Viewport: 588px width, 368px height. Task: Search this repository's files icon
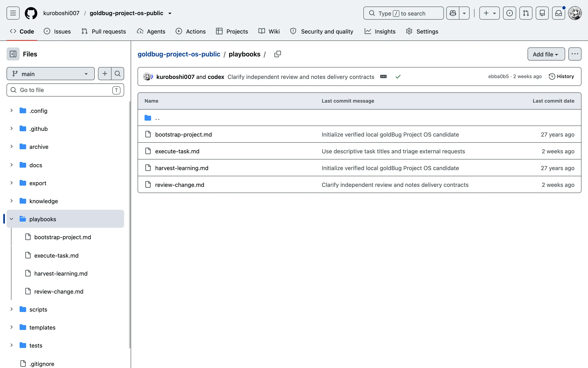(x=118, y=74)
